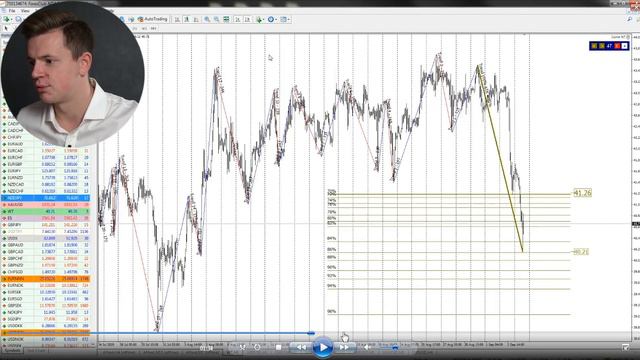Select the EURNOK row in Market Watch

click(x=46, y=285)
